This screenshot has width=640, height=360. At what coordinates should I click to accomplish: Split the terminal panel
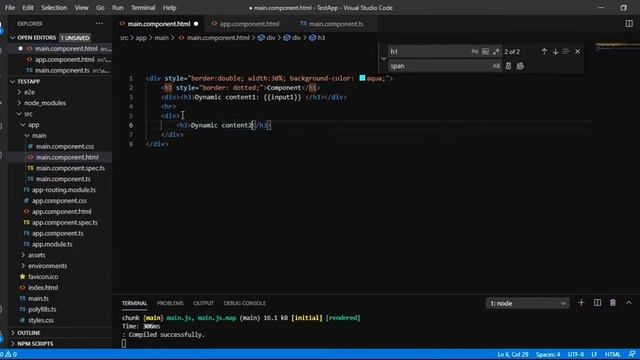coord(597,303)
